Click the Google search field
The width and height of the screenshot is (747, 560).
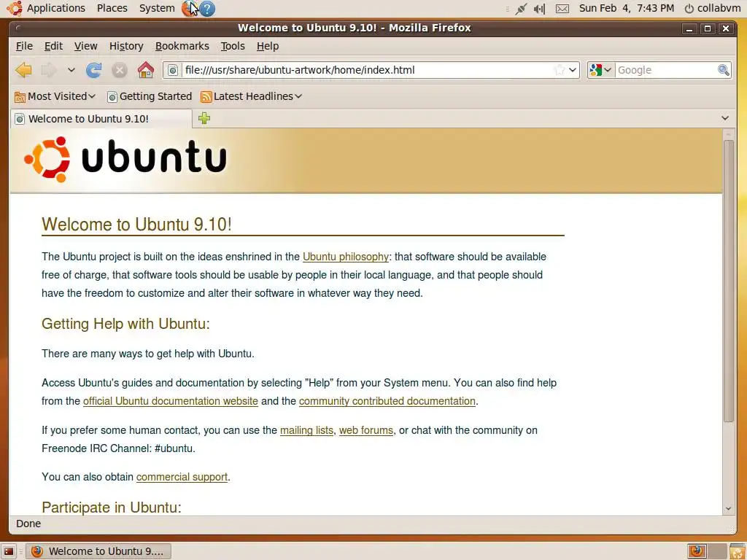(665, 70)
